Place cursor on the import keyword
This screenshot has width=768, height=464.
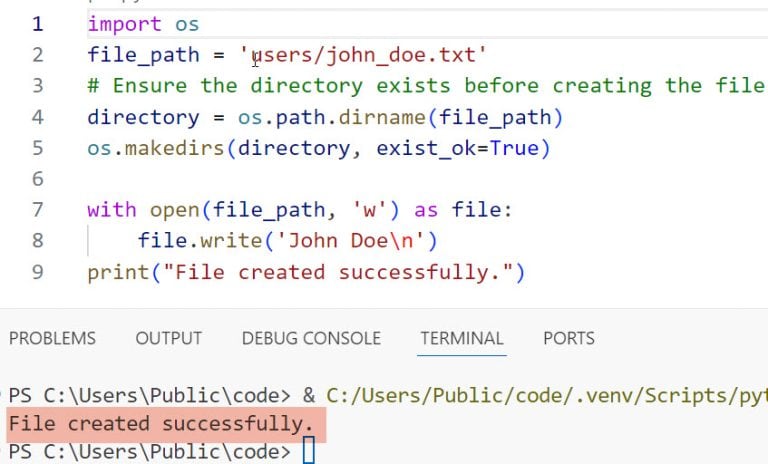124,24
